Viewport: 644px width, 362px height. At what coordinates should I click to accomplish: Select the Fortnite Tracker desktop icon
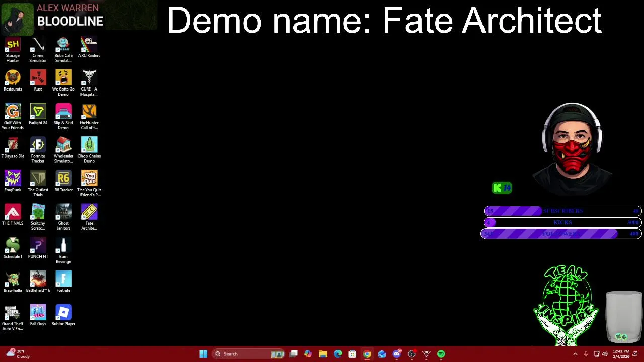click(x=38, y=150)
